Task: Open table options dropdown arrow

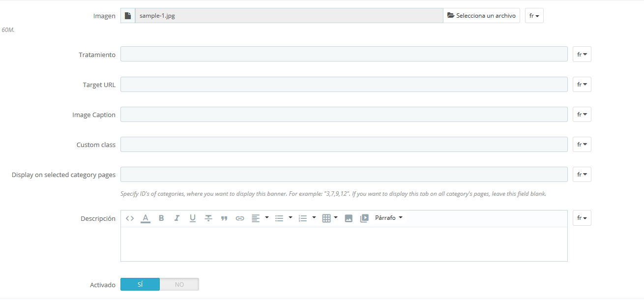Action: (336, 218)
